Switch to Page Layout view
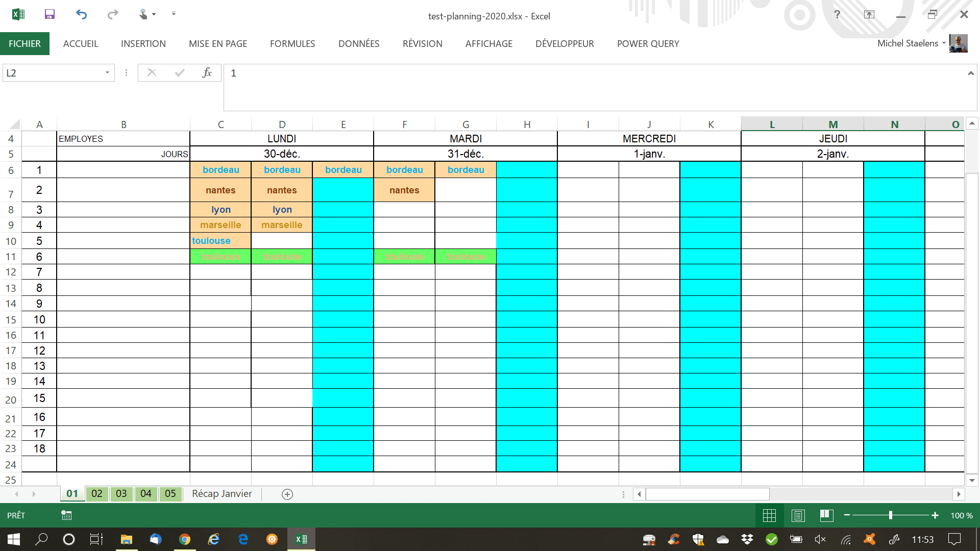The height and width of the screenshot is (551, 980). coord(798,515)
